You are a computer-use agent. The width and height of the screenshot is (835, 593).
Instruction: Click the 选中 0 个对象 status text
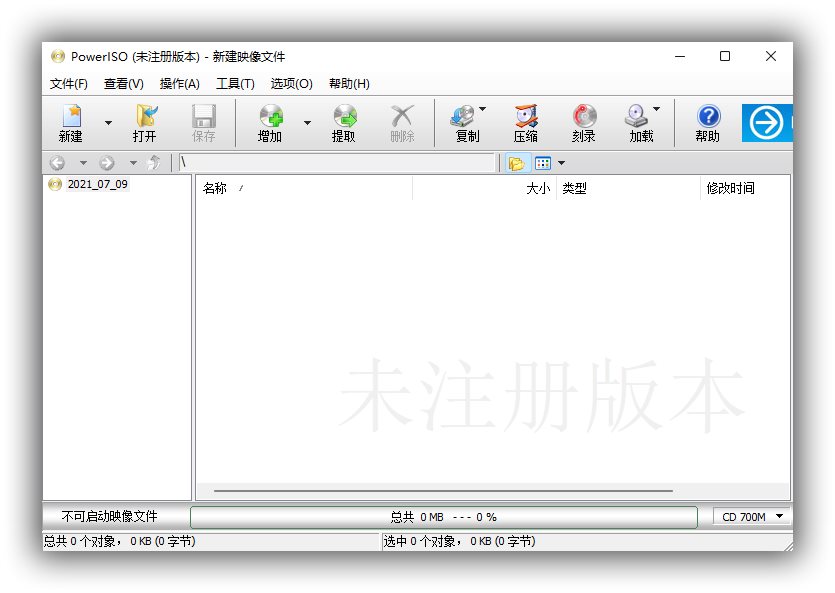(459, 541)
